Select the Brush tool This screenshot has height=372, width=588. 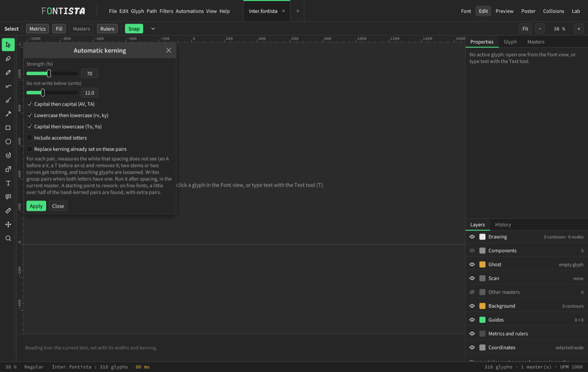(x=8, y=100)
